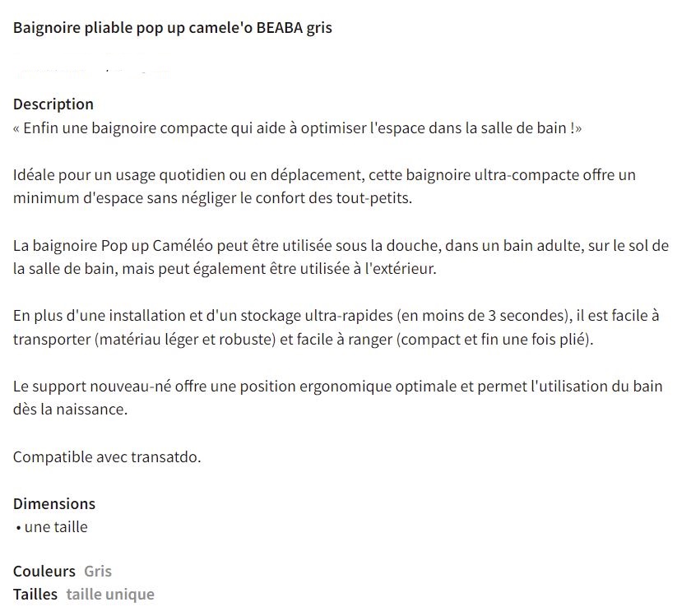Click the text 'dès la naissance.'
Screen dimensions: 677x616
coord(71,410)
